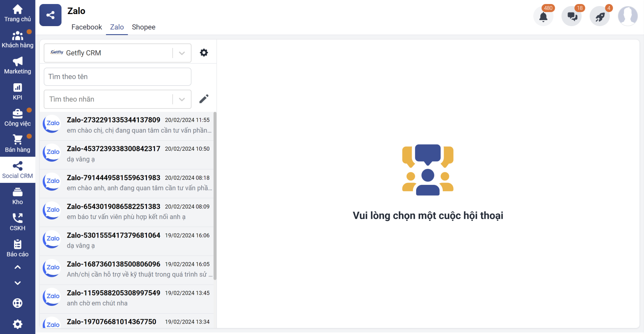This screenshot has height=334, width=644.
Task: Click Zalo avatar of 19/02/2024 13:45 chat
Action: pos(52,297)
